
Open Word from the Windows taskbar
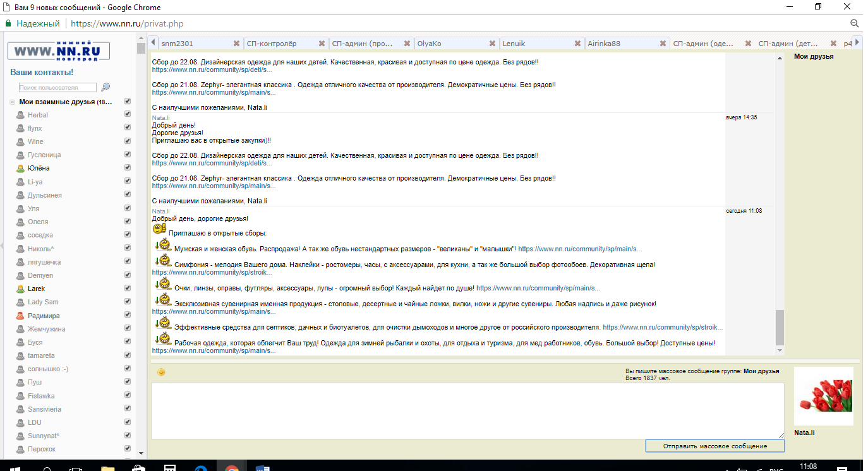tap(263, 467)
